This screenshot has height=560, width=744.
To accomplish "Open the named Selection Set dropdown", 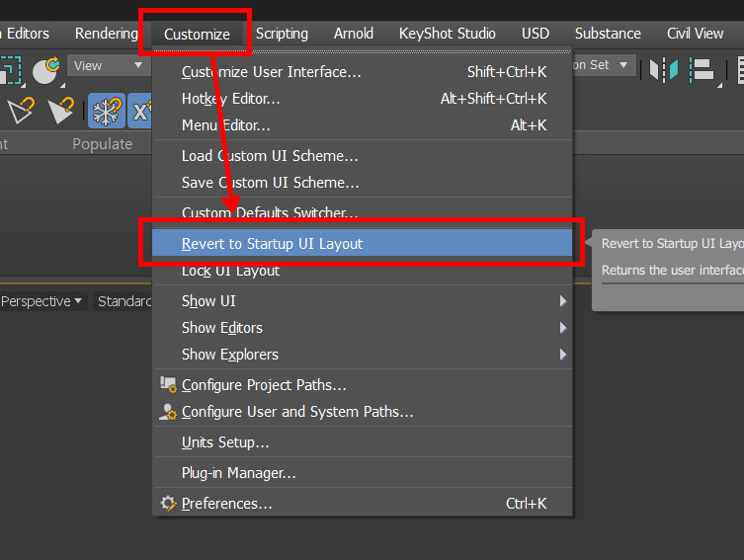I will tap(604, 65).
